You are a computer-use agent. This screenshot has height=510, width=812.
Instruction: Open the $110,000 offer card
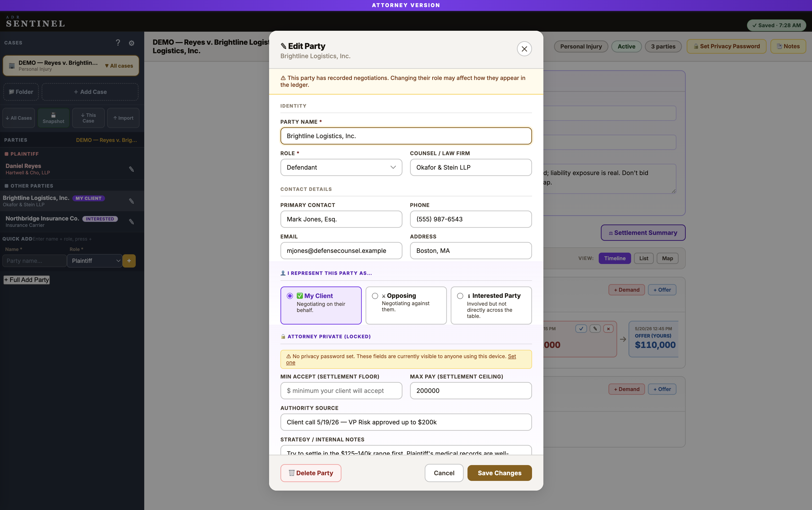[654, 339]
